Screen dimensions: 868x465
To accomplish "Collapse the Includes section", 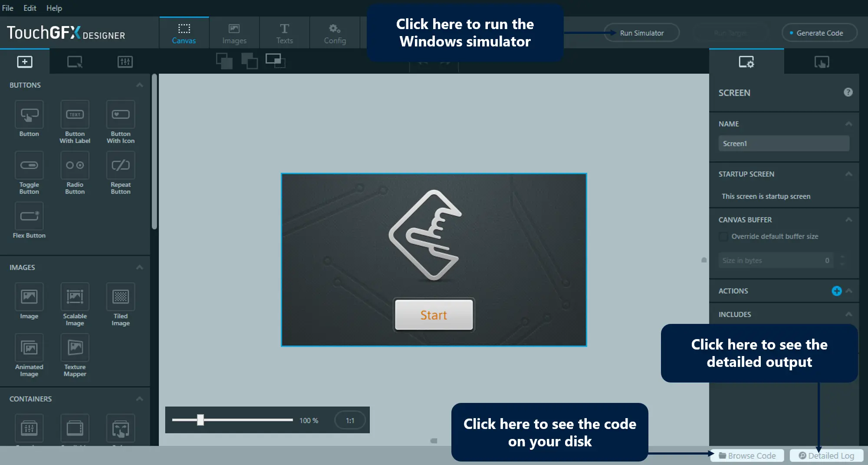I will [849, 314].
